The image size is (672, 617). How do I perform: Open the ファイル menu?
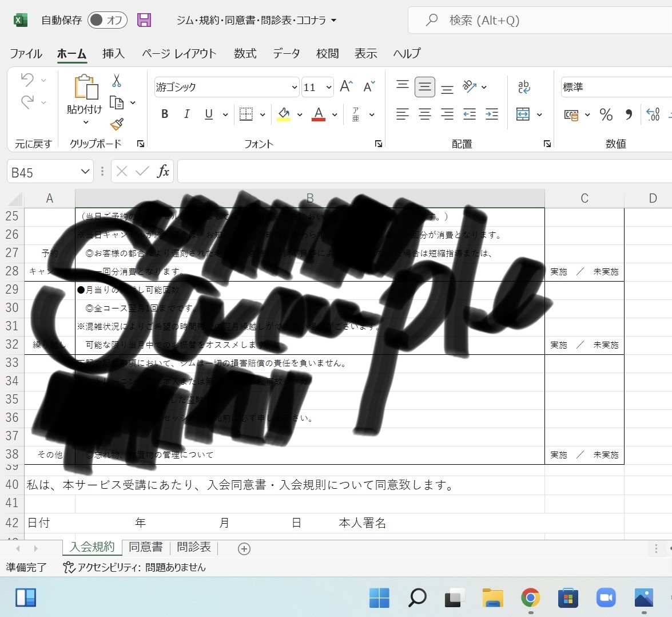click(x=26, y=54)
